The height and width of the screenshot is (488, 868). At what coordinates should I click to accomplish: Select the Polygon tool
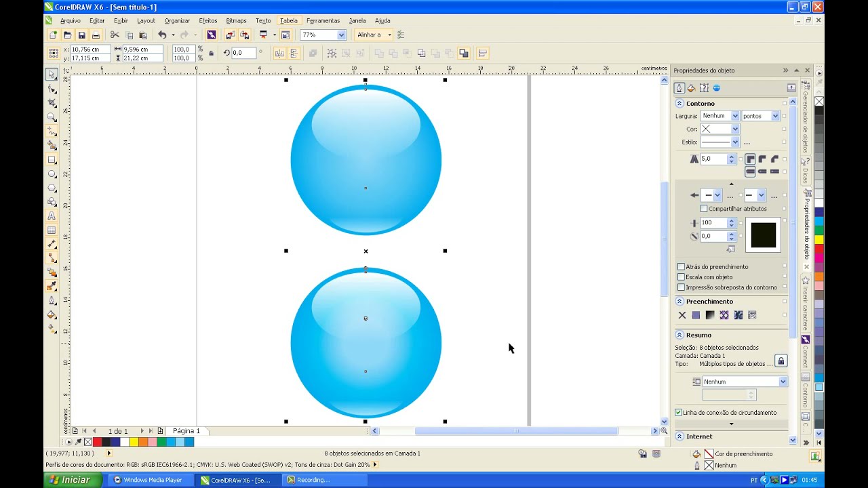click(x=52, y=188)
